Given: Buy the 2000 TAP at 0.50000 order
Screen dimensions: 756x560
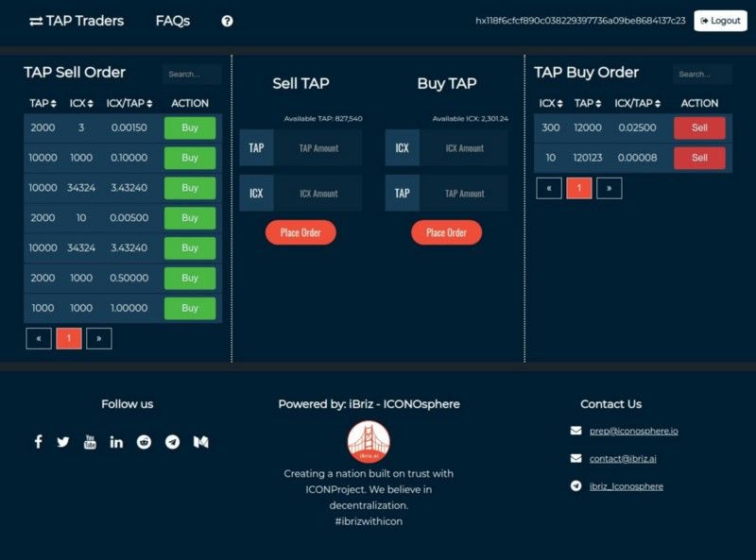Looking at the screenshot, I should pyautogui.click(x=190, y=278).
